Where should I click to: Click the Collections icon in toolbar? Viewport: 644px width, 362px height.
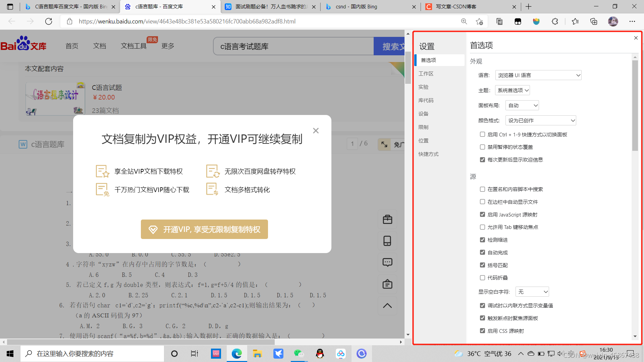(594, 21)
